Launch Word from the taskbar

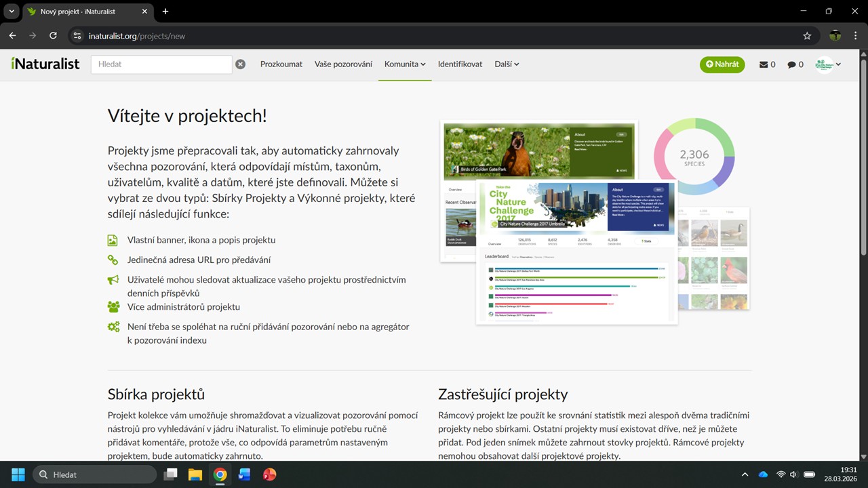(x=244, y=474)
